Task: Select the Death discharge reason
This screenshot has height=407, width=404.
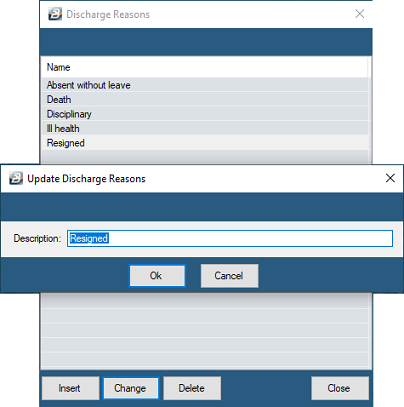Action: point(205,99)
